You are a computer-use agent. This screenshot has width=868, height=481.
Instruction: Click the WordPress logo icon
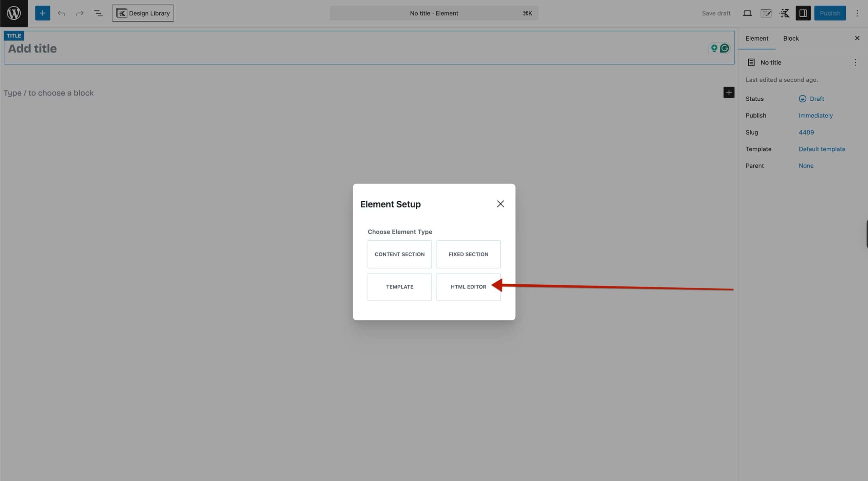tap(14, 13)
